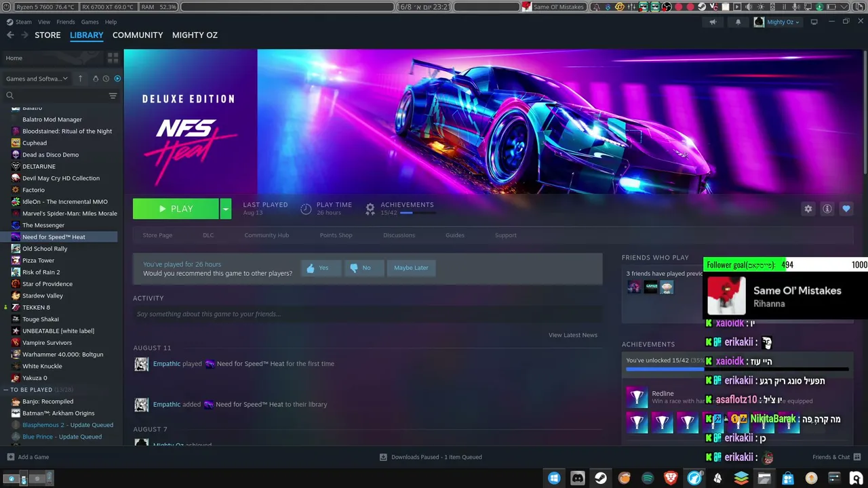Select Stardew Valley in the library
Viewport: 868px width, 488px height.
coord(42,296)
